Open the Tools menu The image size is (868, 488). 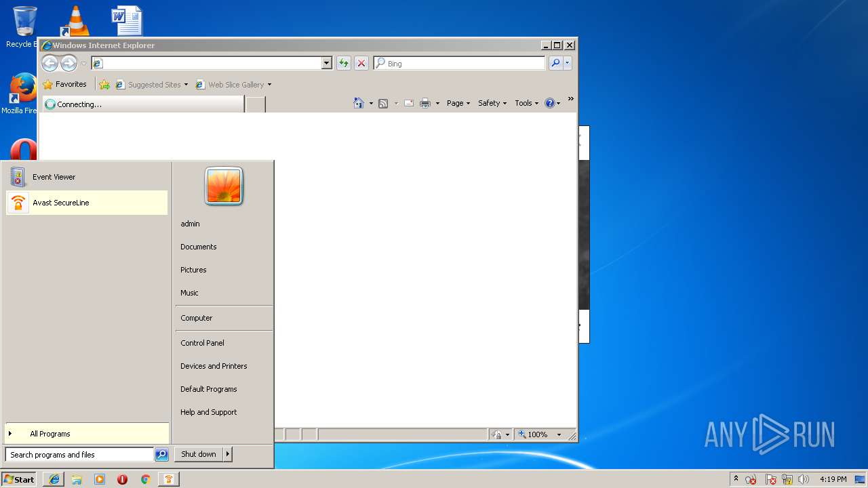click(x=526, y=103)
